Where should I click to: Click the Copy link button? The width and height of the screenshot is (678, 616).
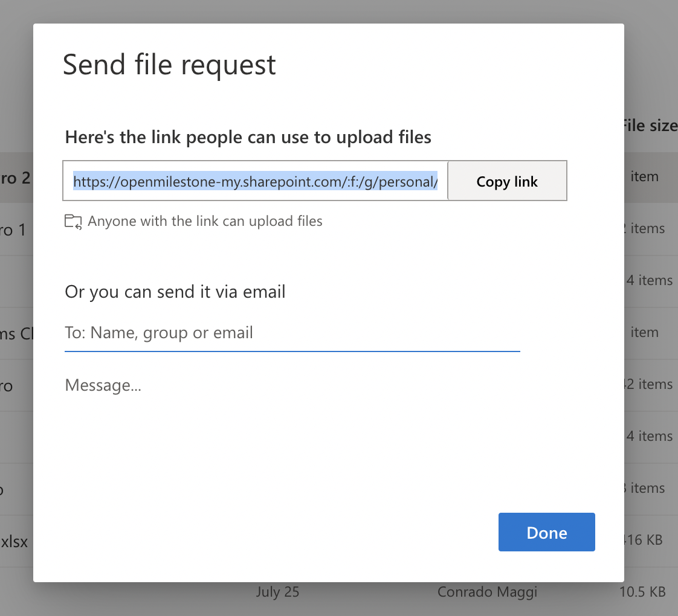pyautogui.click(x=507, y=181)
